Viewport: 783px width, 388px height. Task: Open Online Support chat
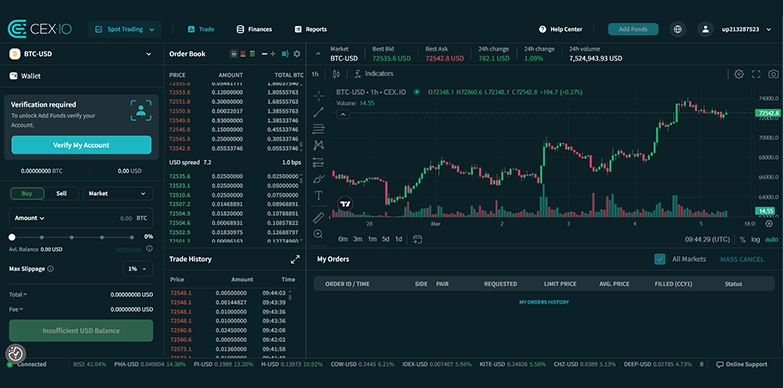pos(742,365)
